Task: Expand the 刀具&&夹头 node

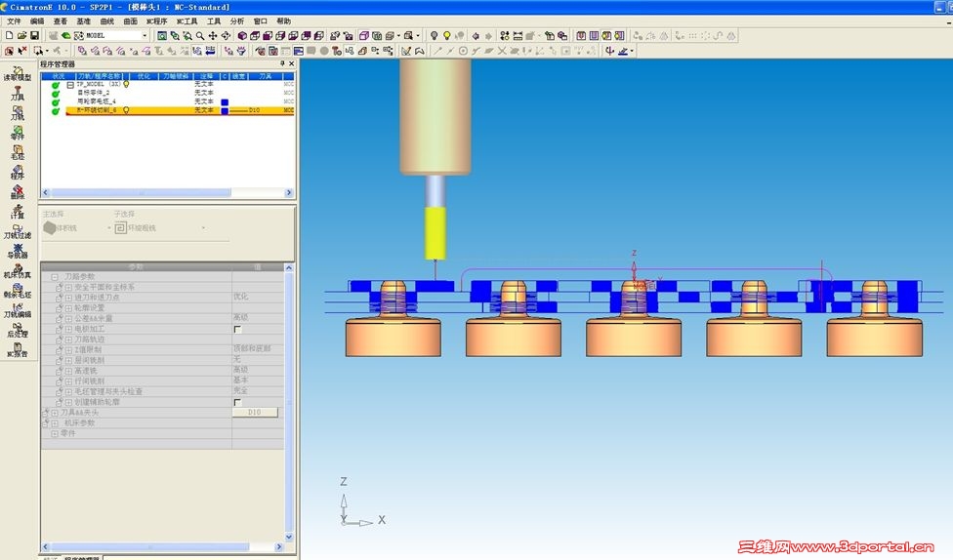Action: point(55,413)
